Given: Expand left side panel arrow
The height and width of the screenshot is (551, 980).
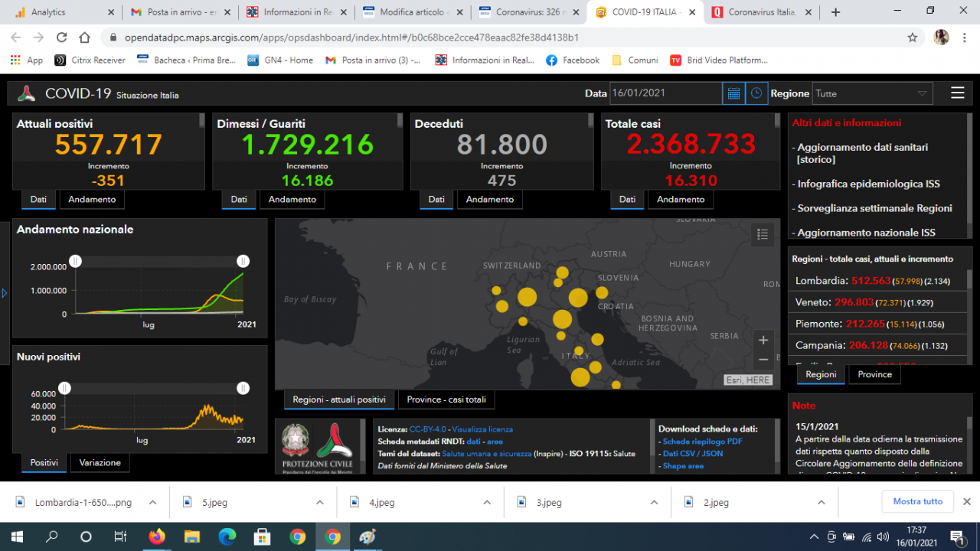Looking at the screenshot, I should coord(5,292).
